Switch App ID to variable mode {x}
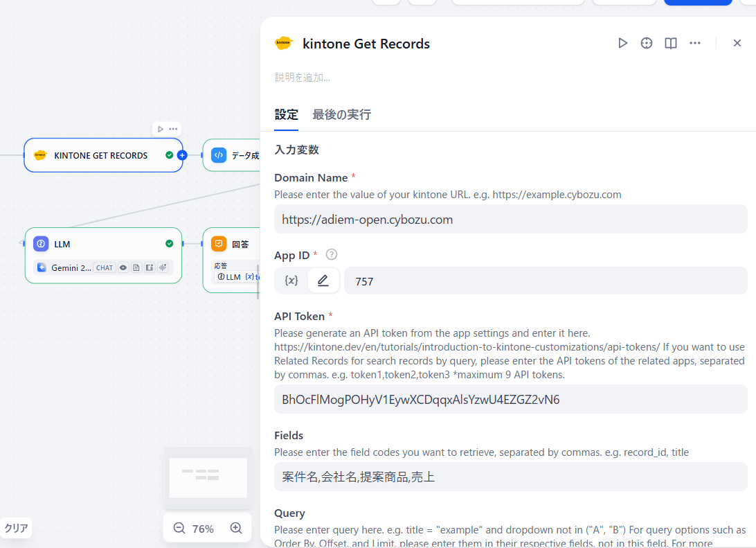Viewport: 756px width, 548px height. coord(291,281)
